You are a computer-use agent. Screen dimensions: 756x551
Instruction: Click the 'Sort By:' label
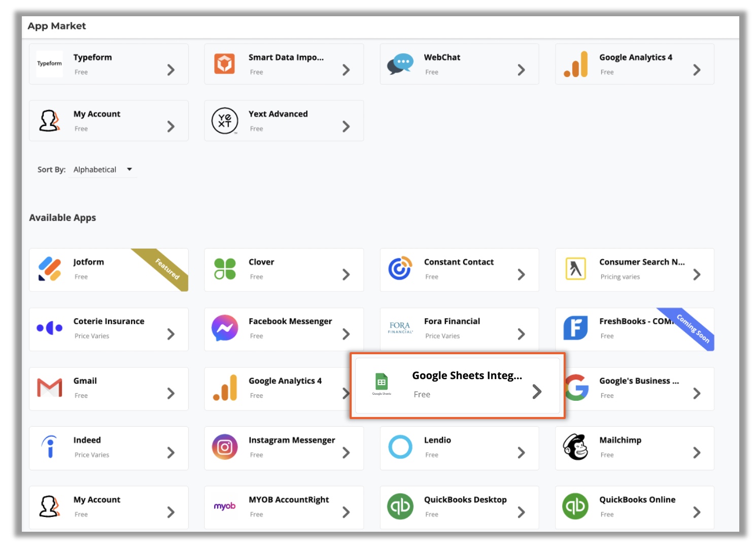coord(51,169)
